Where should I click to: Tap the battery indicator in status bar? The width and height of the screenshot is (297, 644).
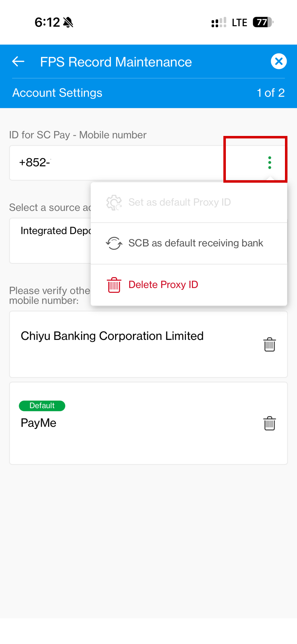click(x=263, y=22)
